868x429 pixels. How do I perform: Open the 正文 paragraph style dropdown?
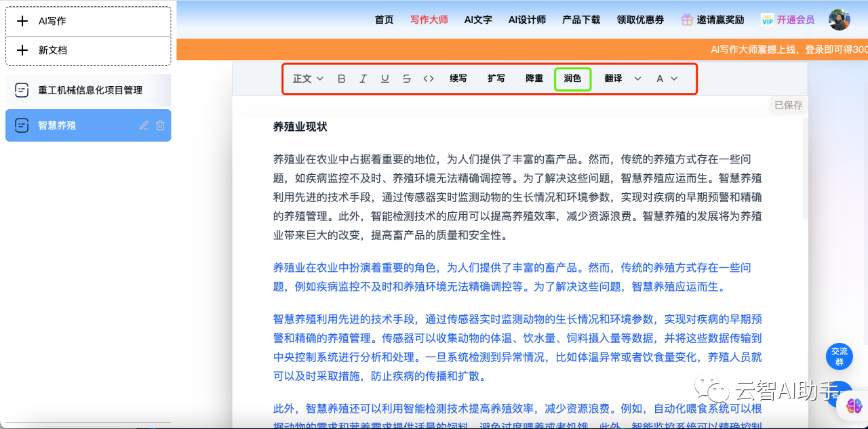point(307,78)
